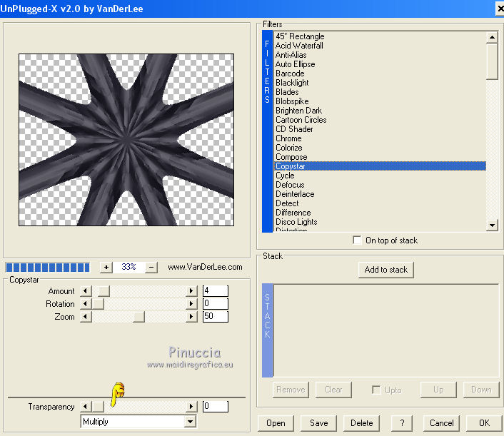Screen dimensions: 504x436
Task: Click the Delete button
Action: coord(362,423)
